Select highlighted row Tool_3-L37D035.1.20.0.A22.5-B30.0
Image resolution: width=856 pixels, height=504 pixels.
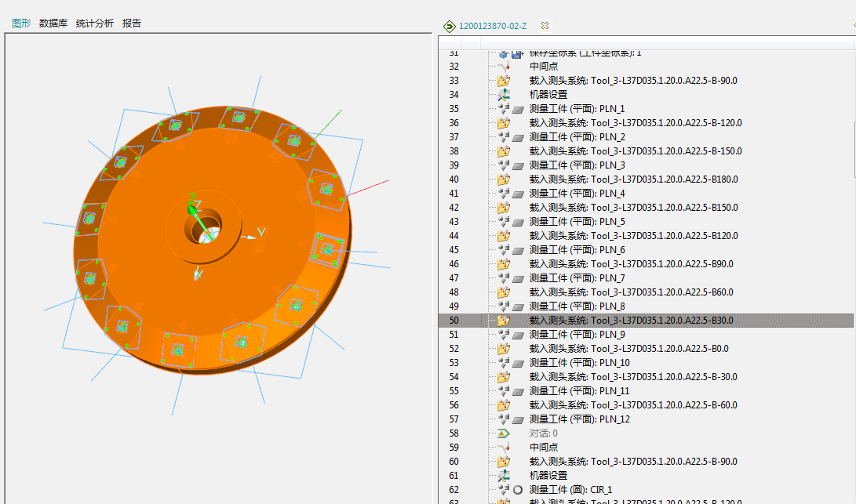click(x=646, y=321)
